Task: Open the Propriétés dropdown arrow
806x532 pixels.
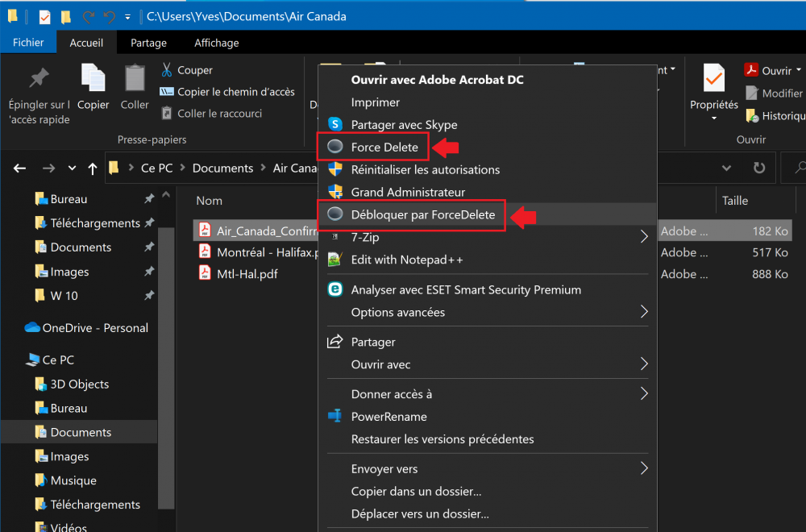Action: click(x=714, y=118)
